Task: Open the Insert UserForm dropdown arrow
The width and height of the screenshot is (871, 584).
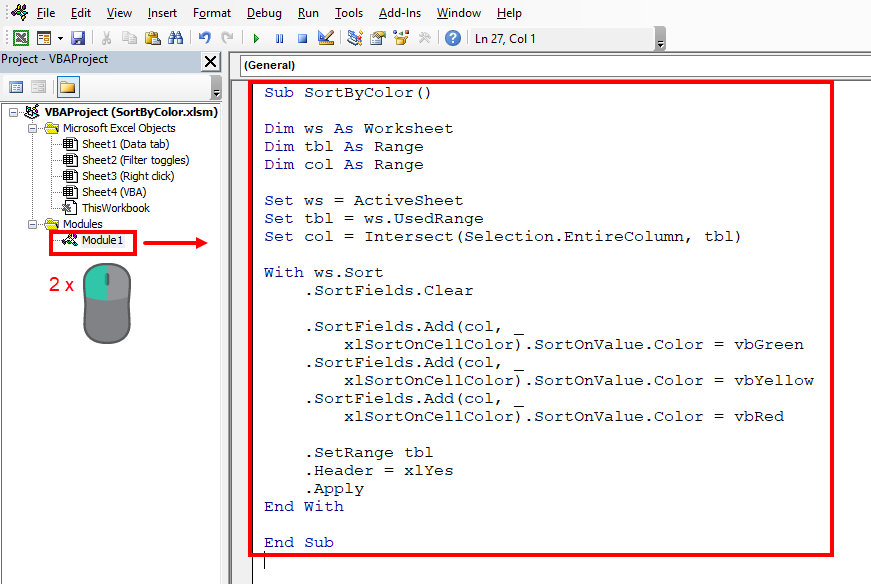Action: (60, 38)
